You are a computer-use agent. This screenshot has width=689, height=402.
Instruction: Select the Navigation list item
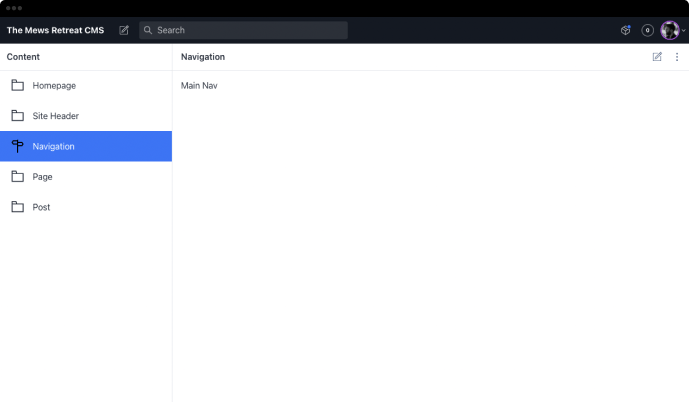(x=86, y=146)
